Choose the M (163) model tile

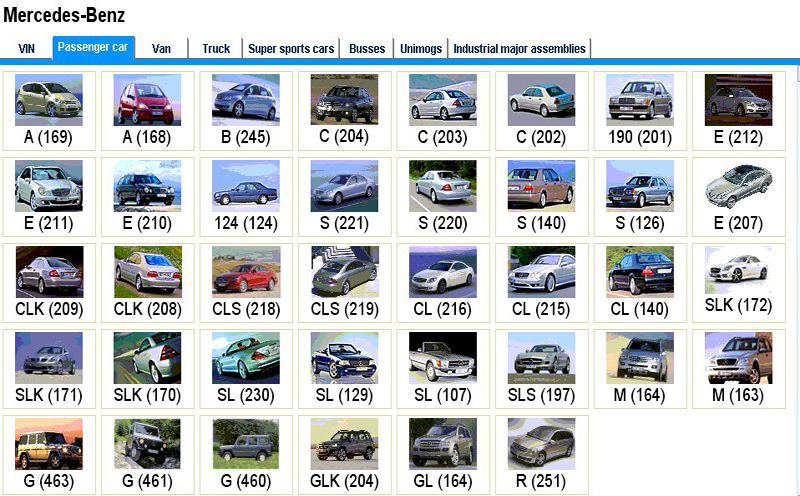[x=738, y=369]
